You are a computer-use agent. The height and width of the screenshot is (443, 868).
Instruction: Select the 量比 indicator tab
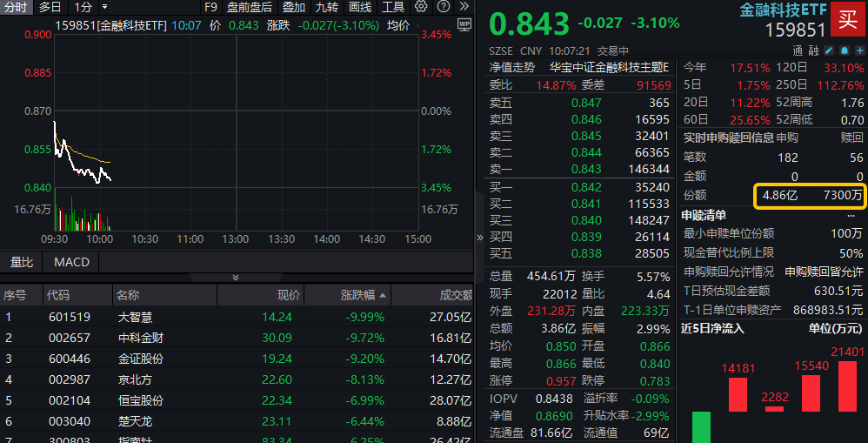22,262
